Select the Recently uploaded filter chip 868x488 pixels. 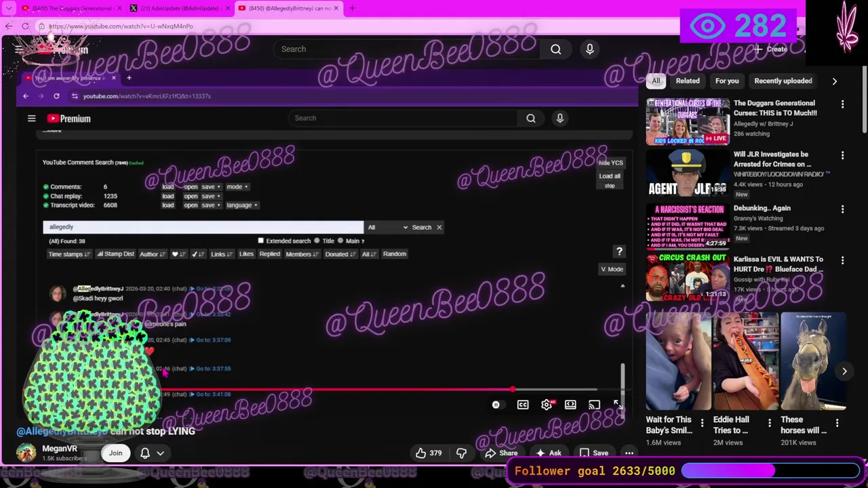[783, 81]
